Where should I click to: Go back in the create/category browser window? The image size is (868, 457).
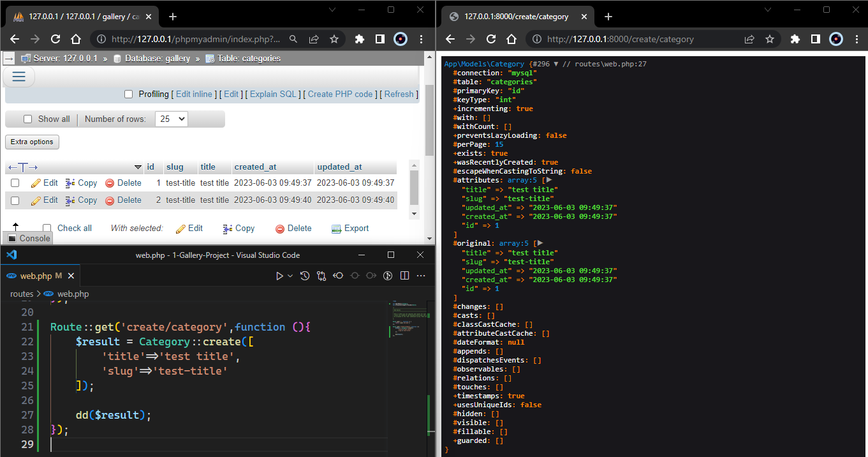coord(450,39)
